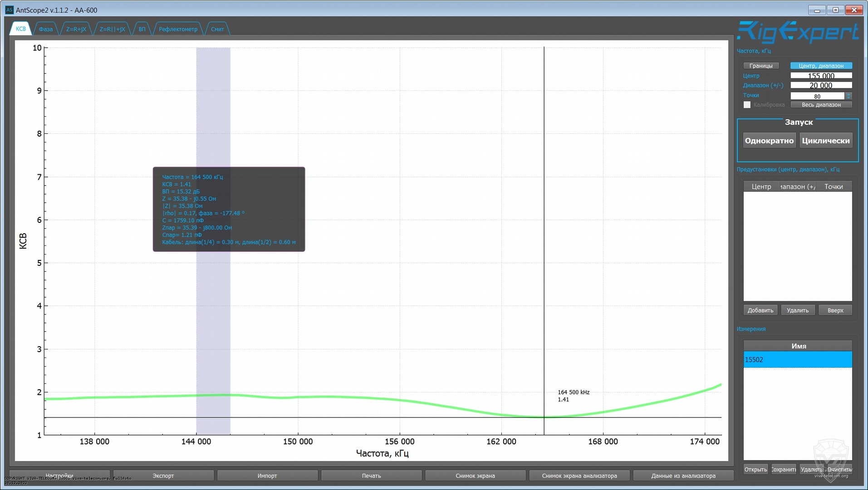Click the Экспорт button
Image resolution: width=868 pixels, height=490 pixels.
click(163, 475)
